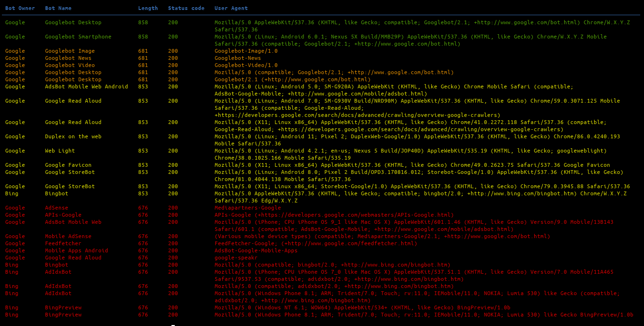The image size is (644, 326).
Task: Click the "Googlebot-News" user agent
Action: pos(238,58)
